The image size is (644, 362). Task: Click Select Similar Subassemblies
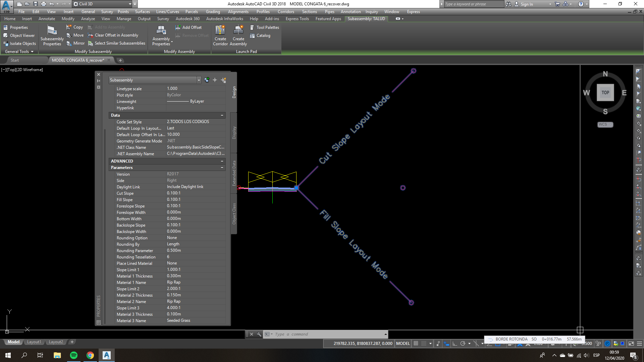[116, 43]
